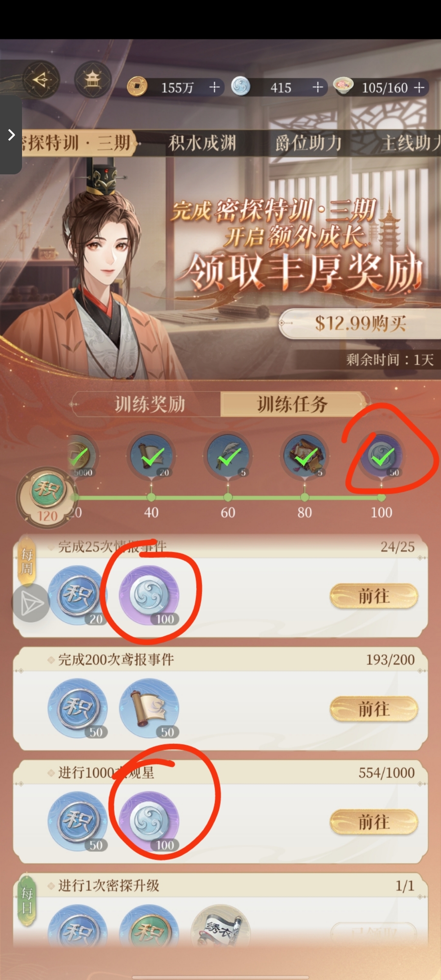Select the claimed 100-point milestone reward
Screen dimensions: 441x980
(381, 456)
